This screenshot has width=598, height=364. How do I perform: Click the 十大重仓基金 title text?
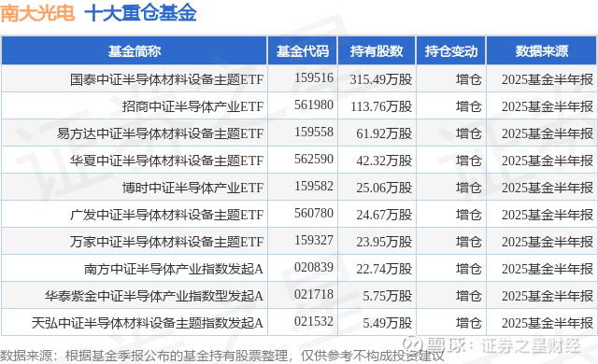pyautogui.click(x=140, y=13)
